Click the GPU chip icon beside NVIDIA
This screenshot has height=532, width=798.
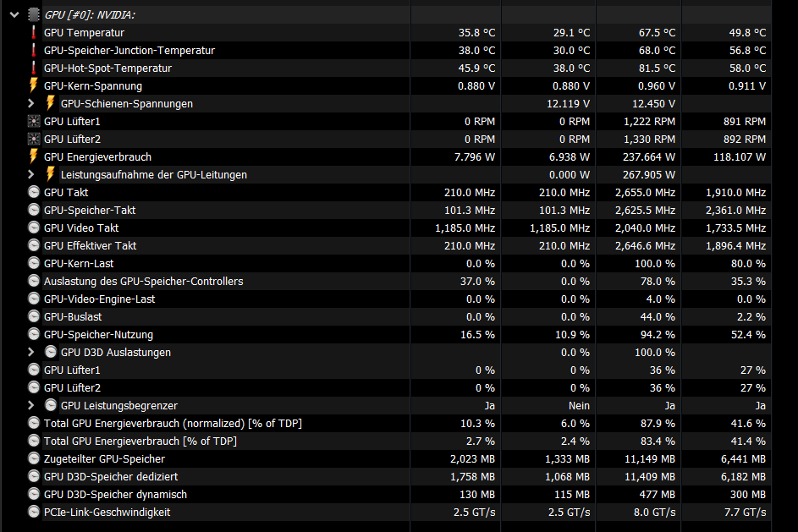click(x=34, y=14)
